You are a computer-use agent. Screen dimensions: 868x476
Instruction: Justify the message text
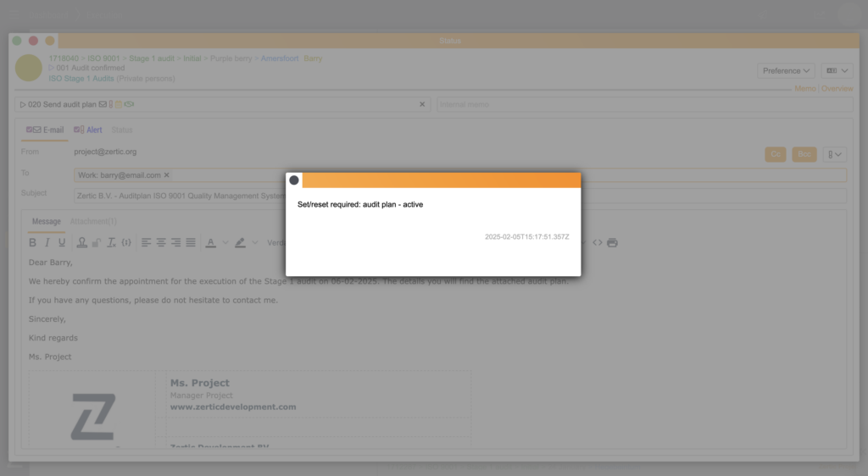pyautogui.click(x=191, y=243)
